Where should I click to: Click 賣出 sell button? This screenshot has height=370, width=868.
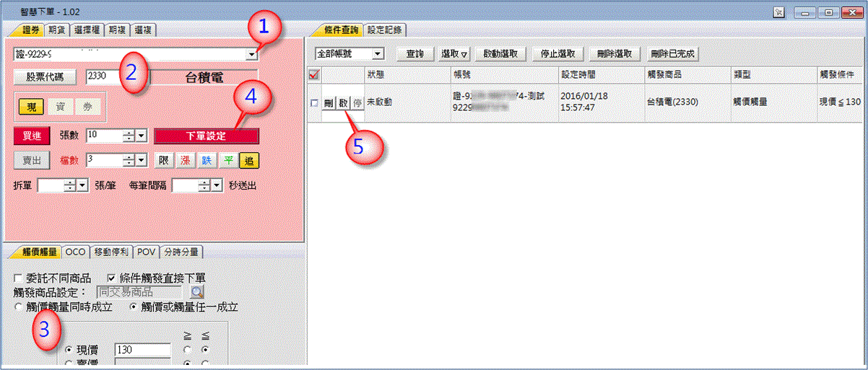(31, 160)
